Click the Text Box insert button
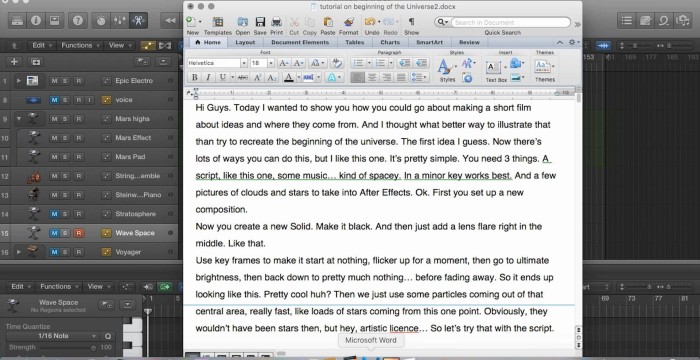Screen dimensions: 700x360 (496, 71)
